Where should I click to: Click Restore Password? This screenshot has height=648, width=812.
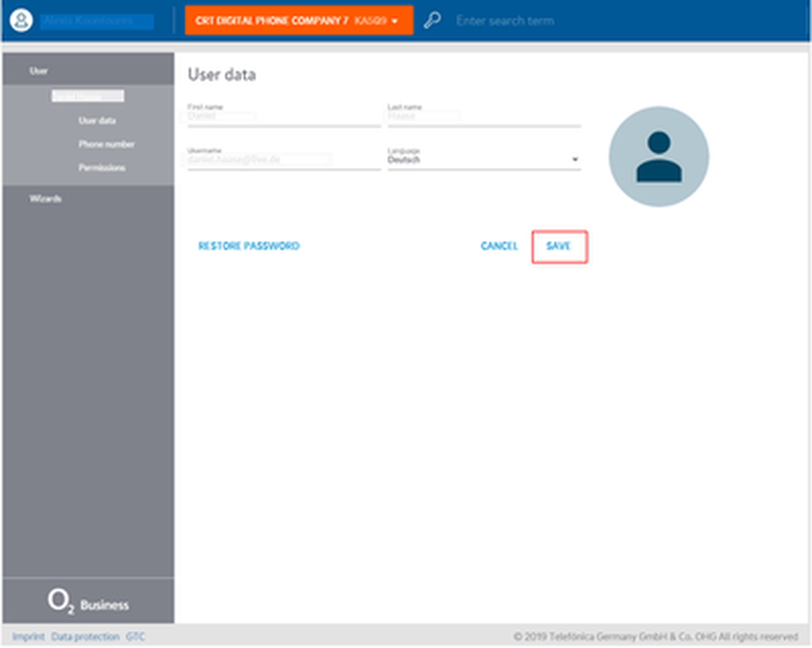click(249, 246)
